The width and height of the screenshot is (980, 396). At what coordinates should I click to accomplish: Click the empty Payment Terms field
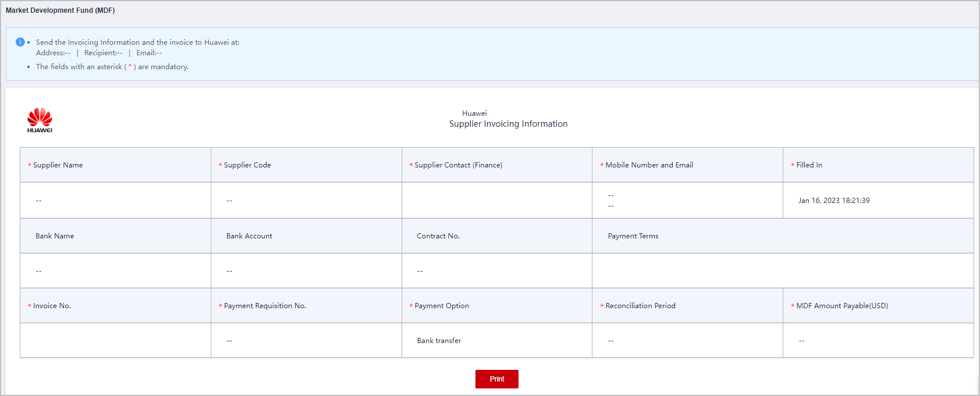[x=782, y=271]
